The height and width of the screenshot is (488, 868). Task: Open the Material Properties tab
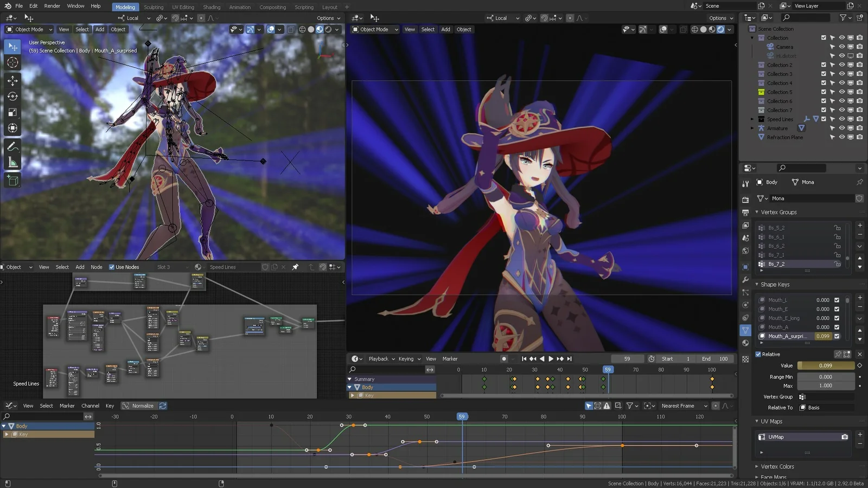[x=745, y=343]
